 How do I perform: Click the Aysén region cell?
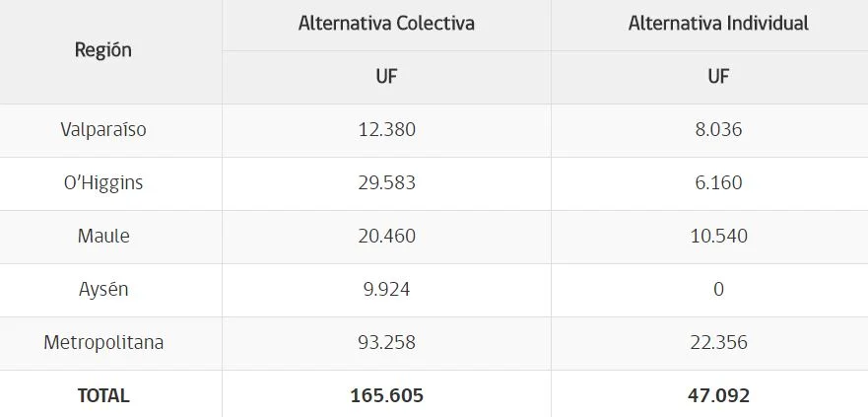pos(103,289)
